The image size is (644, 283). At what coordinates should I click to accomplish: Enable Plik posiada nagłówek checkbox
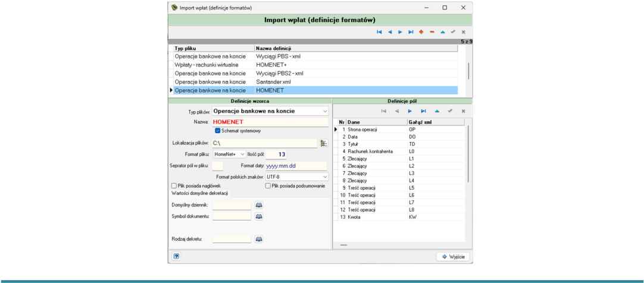pyautogui.click(x=174, y=186)
